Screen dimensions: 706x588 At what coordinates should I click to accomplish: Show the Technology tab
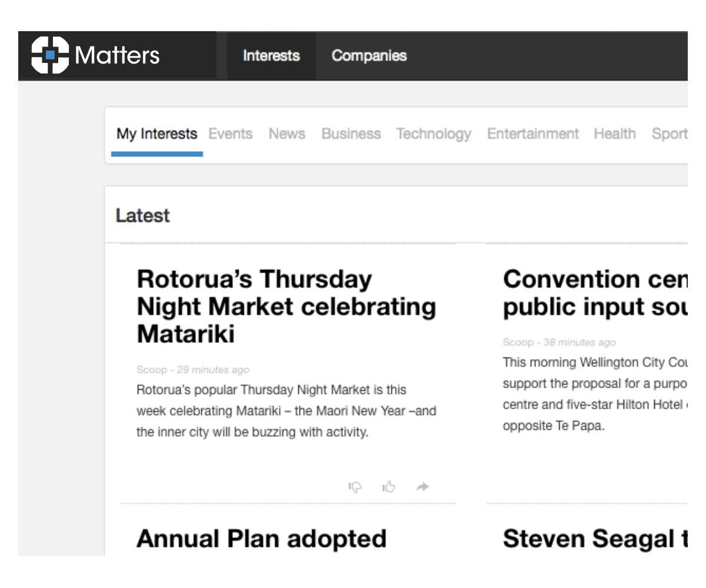pos(434,134)
